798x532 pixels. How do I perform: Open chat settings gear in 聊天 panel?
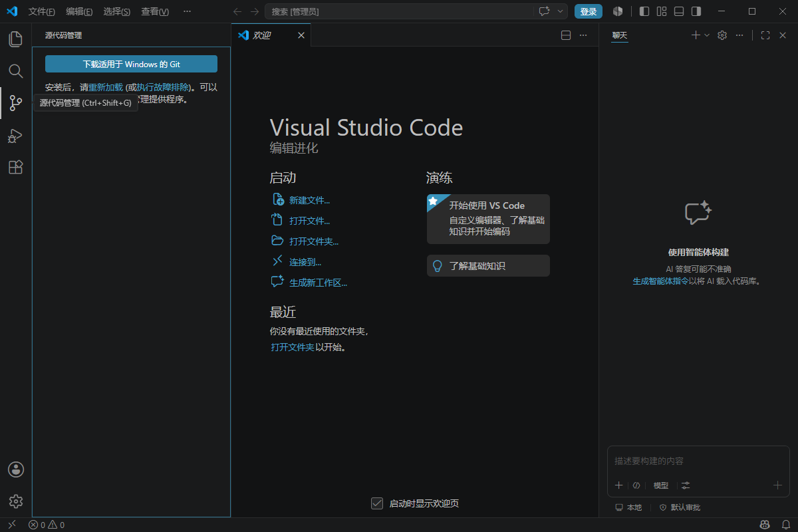click(722, 35)
